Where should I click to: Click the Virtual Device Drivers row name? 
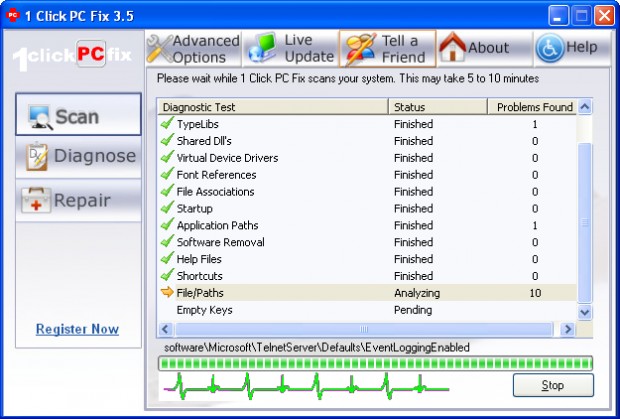[x=227, y=158]
